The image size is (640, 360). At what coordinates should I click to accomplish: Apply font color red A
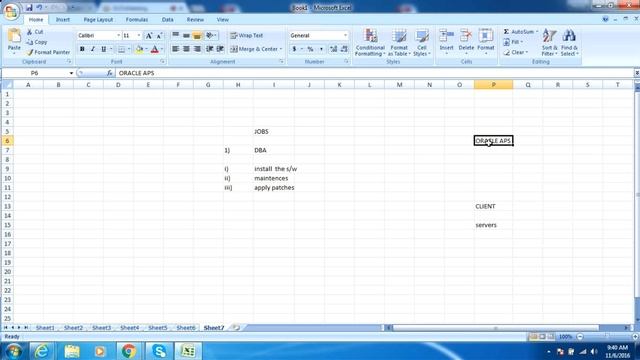155,49
